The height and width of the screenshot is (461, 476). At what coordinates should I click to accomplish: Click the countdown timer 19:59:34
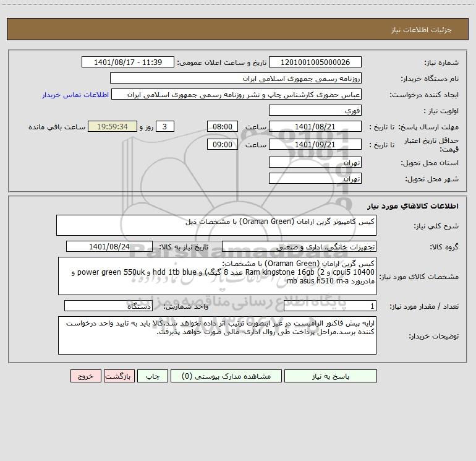tap(113, 126)
